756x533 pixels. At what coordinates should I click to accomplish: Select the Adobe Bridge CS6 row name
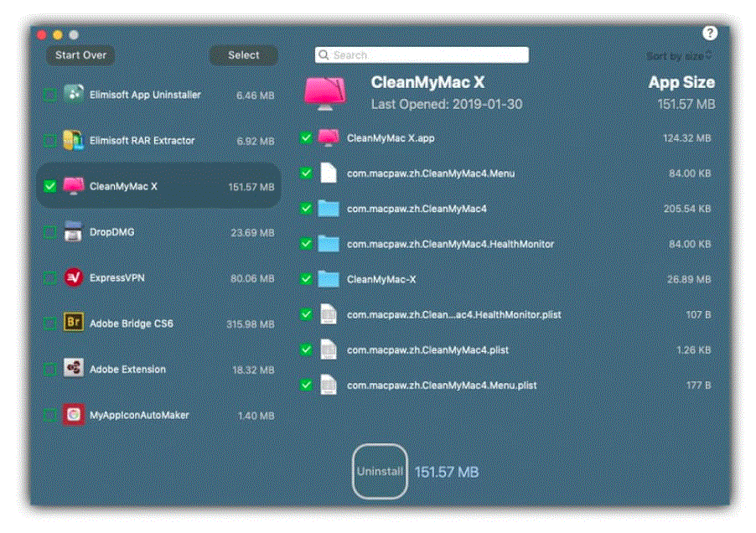[131, 323]
